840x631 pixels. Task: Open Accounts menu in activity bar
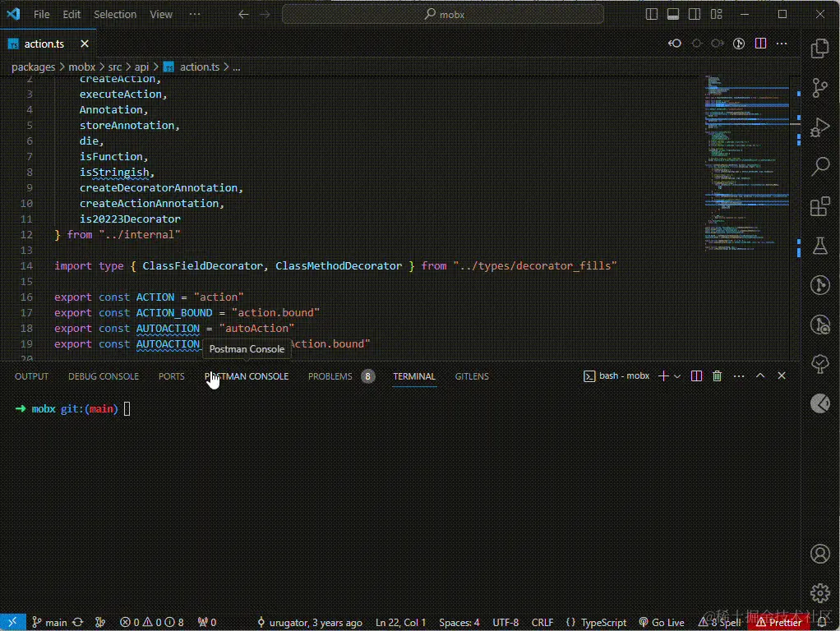[x=819, y=554]
